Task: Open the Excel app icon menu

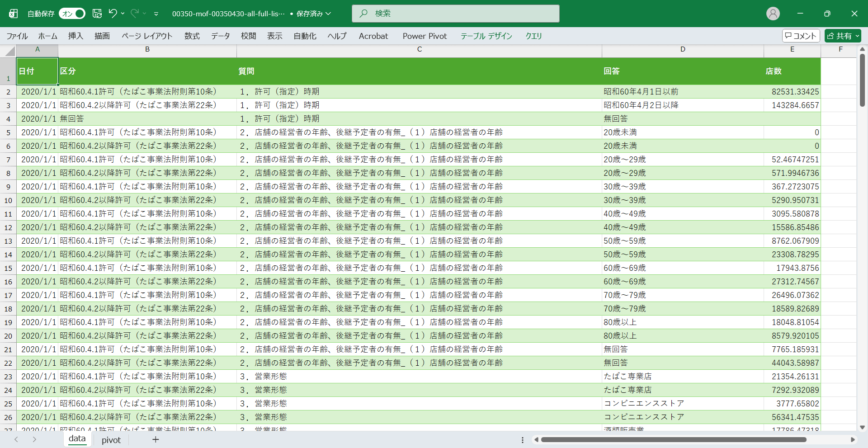Action: click(x=14, y=14)
